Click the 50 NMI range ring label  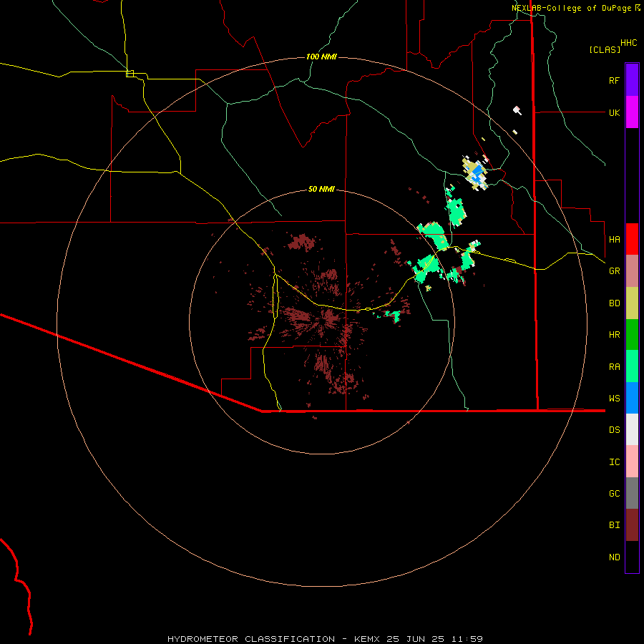click(321, 190)
